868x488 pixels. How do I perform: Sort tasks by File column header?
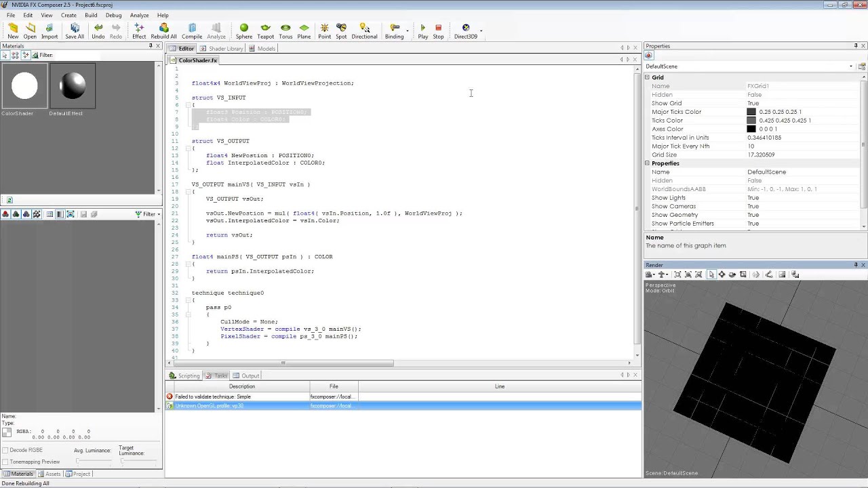pos(334,386)
